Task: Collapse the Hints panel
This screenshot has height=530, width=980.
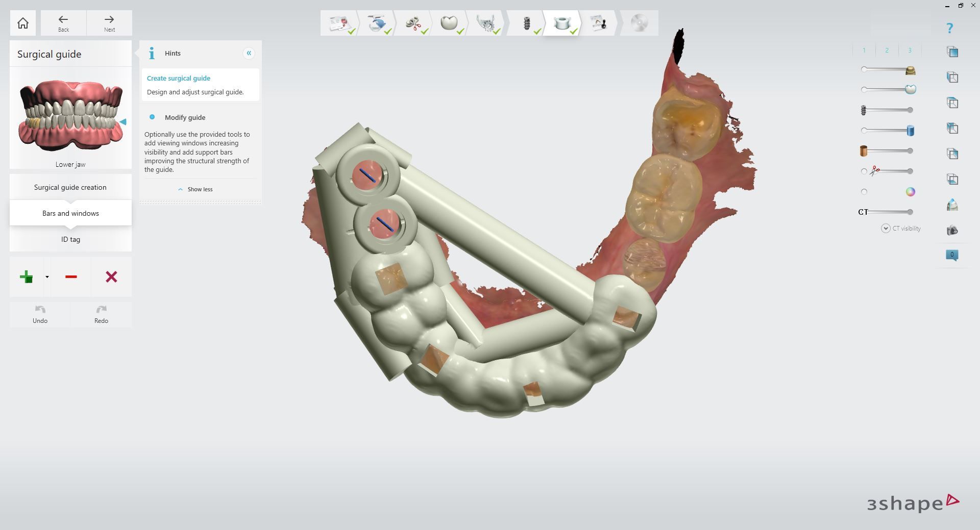Action: tap(249, 53)
